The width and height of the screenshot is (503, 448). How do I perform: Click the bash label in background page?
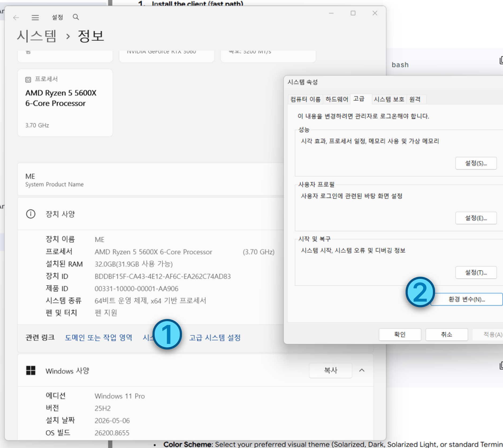pos(400,65)
